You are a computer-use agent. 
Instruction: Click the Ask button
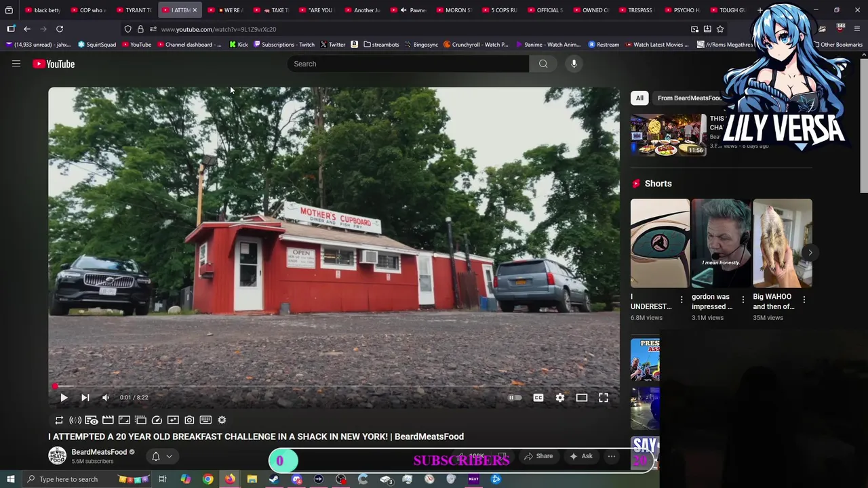point(580,456)
